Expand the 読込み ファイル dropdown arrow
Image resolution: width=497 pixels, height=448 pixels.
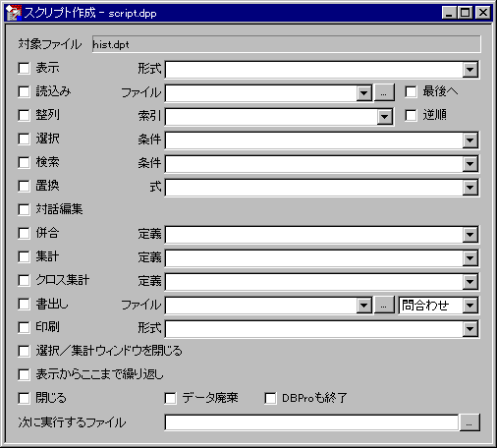[363, 93]
